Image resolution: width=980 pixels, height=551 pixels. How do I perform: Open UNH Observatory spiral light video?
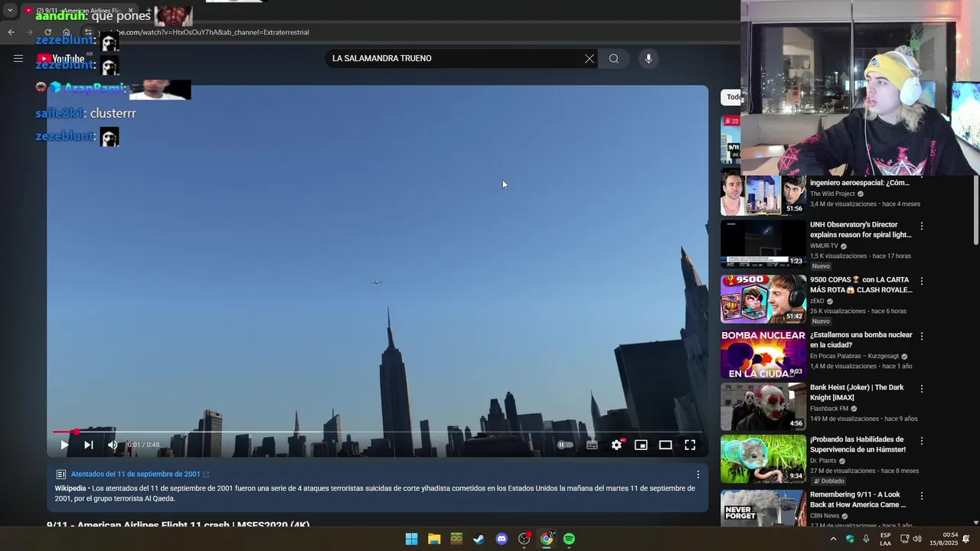tap(861, 230)
